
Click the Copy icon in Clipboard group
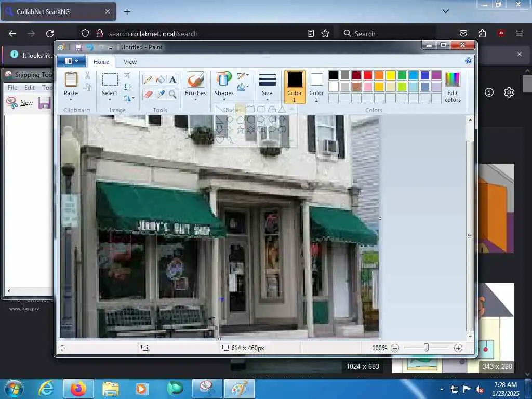click(x=87, y=87)
